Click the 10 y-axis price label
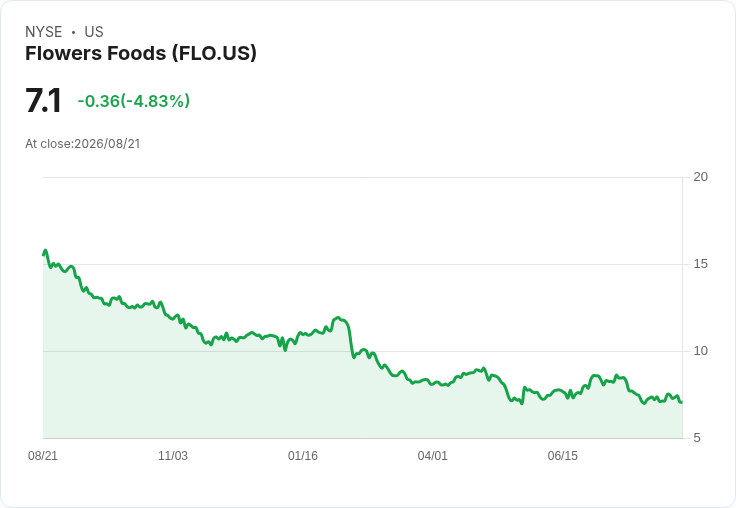This screenshot has height=508, width=736. point(701,351)
